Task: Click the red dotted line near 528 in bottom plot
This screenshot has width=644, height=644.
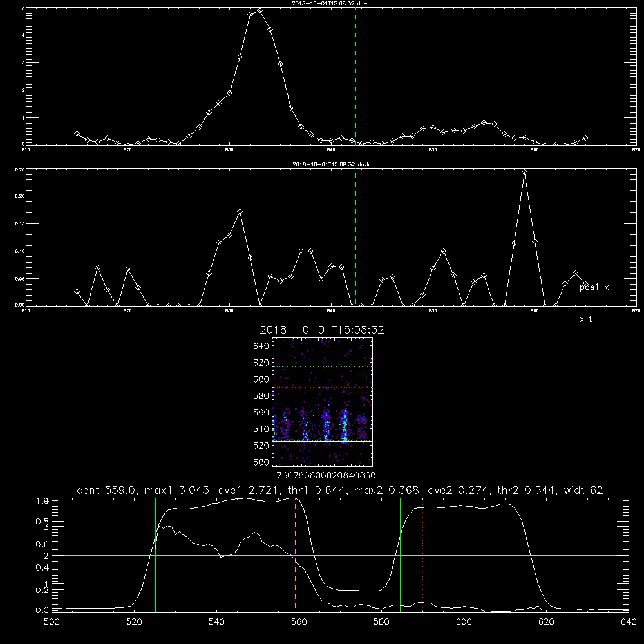Action: tap(167, 555)
